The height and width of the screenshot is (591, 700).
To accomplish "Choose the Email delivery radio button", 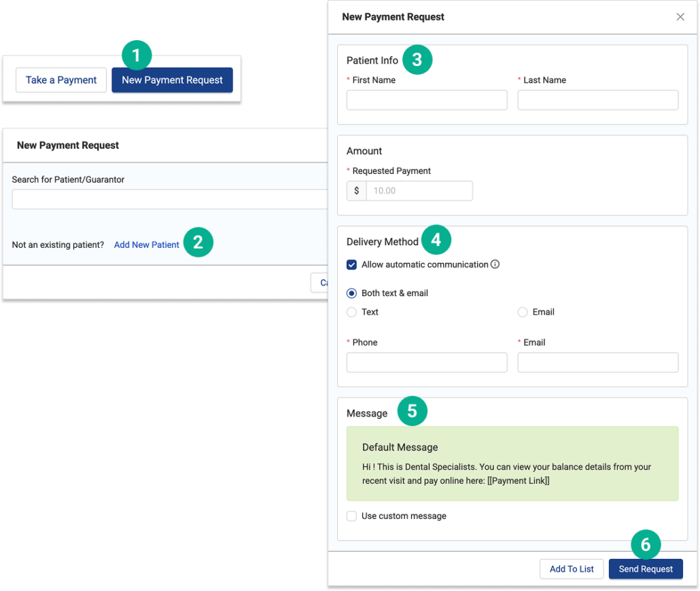I will click(523, 312).
